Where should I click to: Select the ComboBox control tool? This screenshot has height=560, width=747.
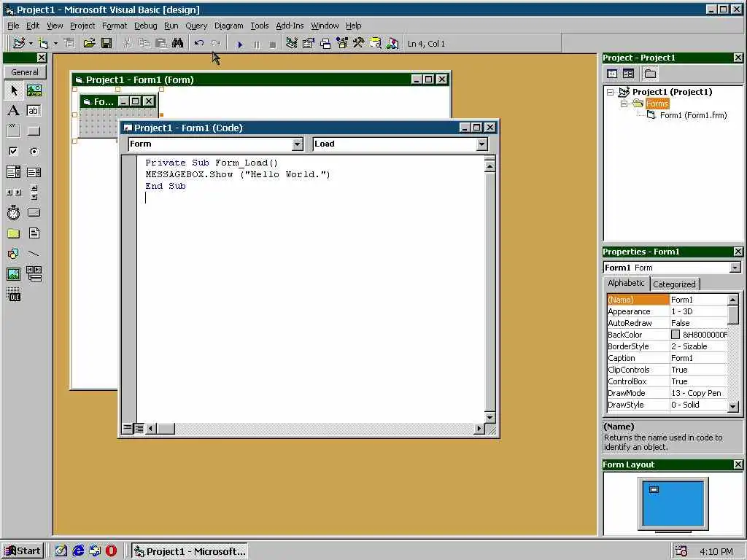click(14, 172)
